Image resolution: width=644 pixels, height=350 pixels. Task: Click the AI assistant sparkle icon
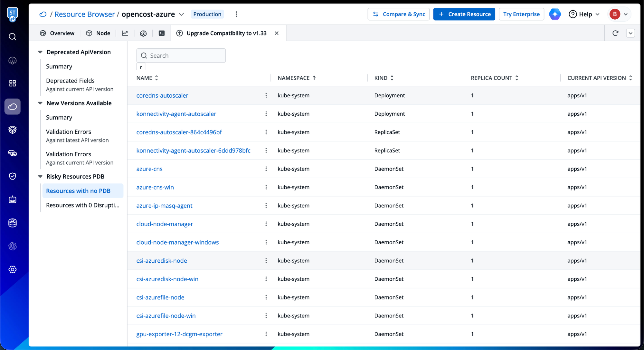pos(555,14)
